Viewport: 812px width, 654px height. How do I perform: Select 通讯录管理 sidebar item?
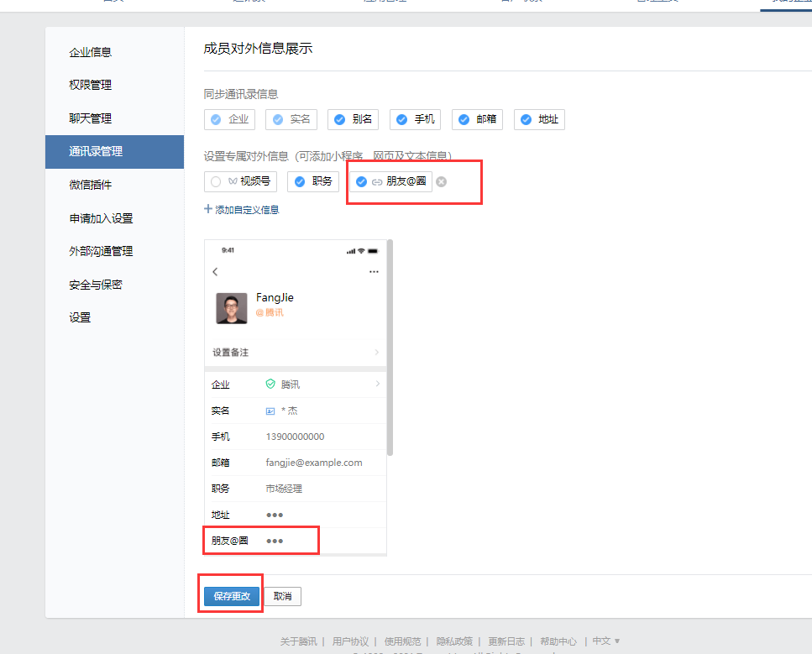[x=114, y=152]
